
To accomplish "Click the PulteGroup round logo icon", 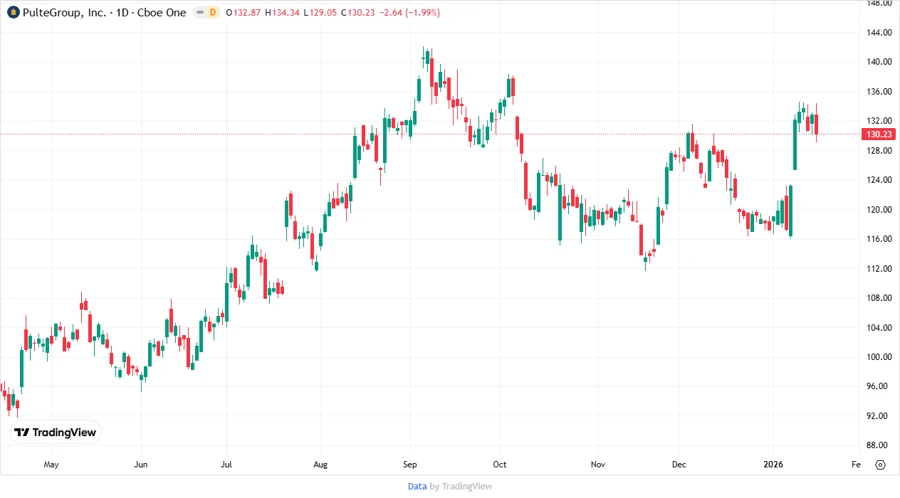I will tap(13, 12).
